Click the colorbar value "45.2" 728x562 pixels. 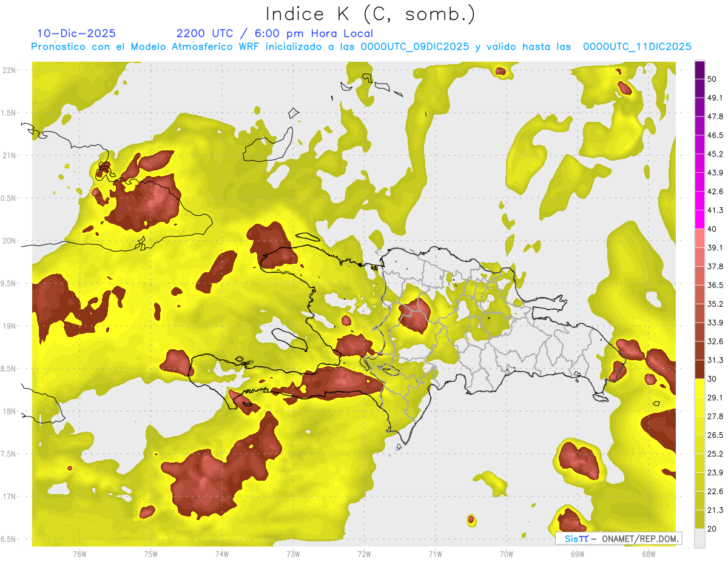tap(715, 154)
